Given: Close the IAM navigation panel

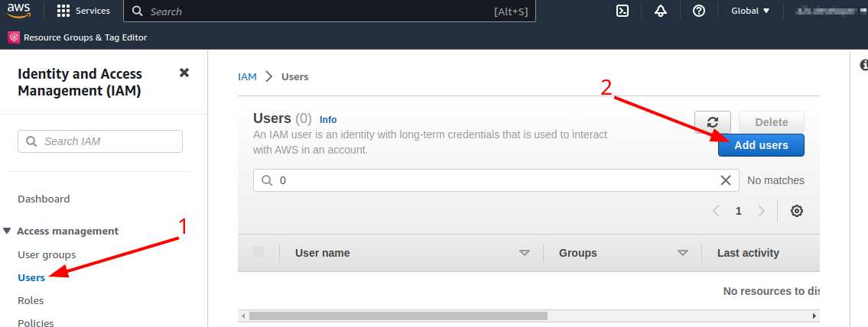Looking at the screenshot, I should point(184,73).
